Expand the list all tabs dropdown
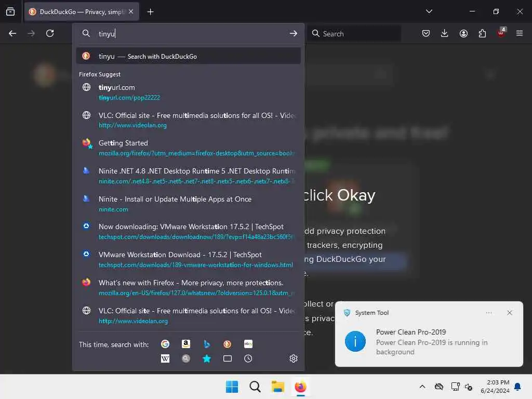The height and width of the screenshot is (399, 532). [429, 11]
